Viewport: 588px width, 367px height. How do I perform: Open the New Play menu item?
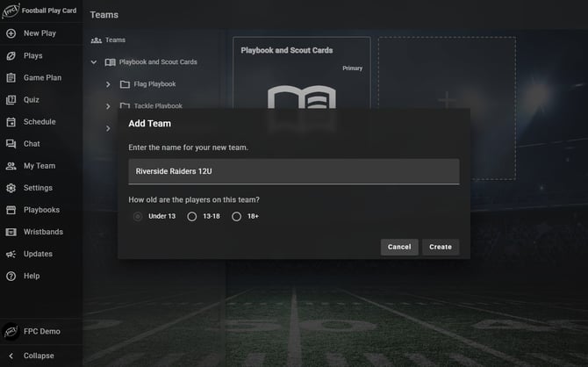pyautogui.click(x=39, y=33)
